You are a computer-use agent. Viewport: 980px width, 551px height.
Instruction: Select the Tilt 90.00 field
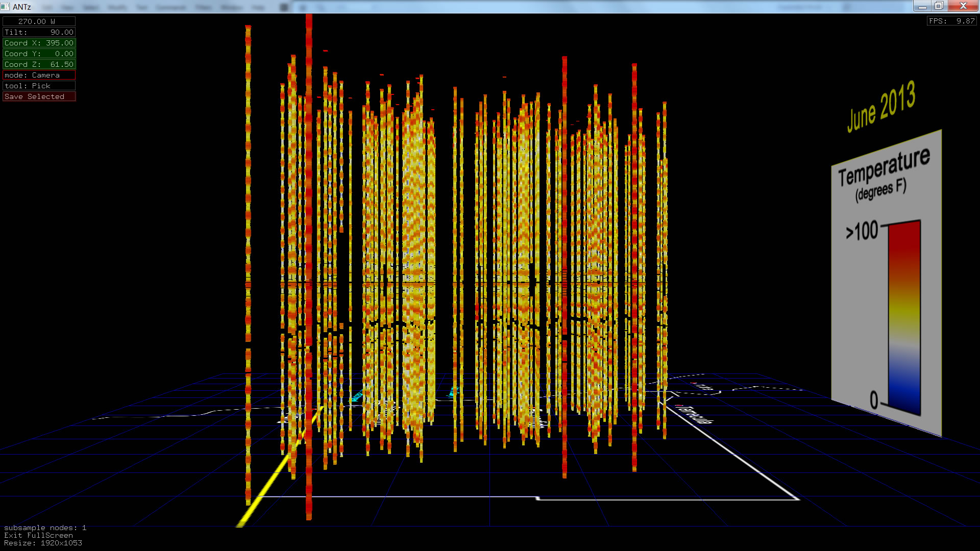point(39,32)
